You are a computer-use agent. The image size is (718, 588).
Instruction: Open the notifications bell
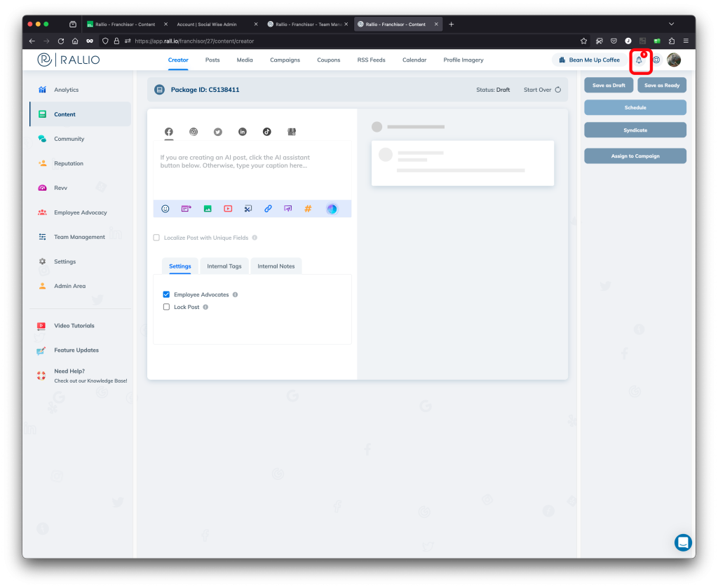tap(639, 60)
